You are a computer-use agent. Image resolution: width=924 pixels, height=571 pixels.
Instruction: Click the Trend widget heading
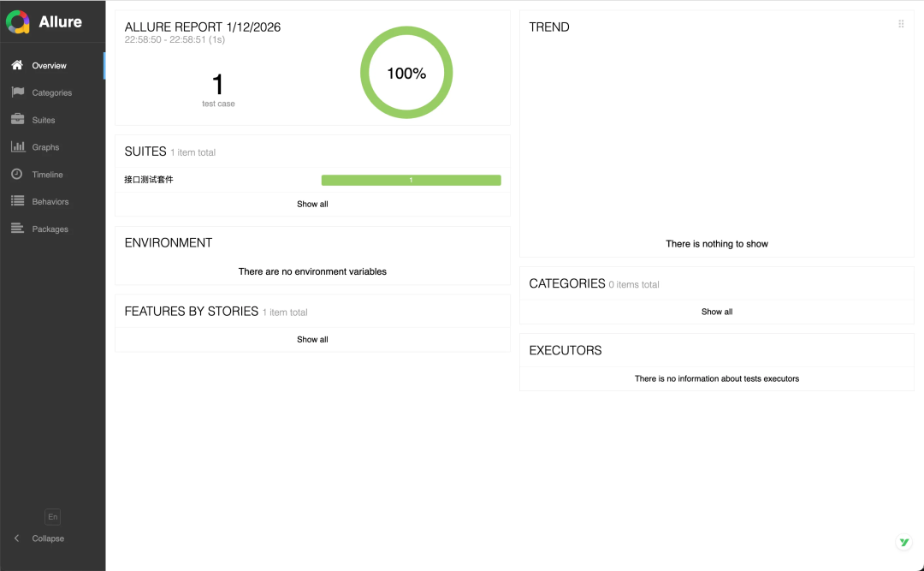click(549, 27)
